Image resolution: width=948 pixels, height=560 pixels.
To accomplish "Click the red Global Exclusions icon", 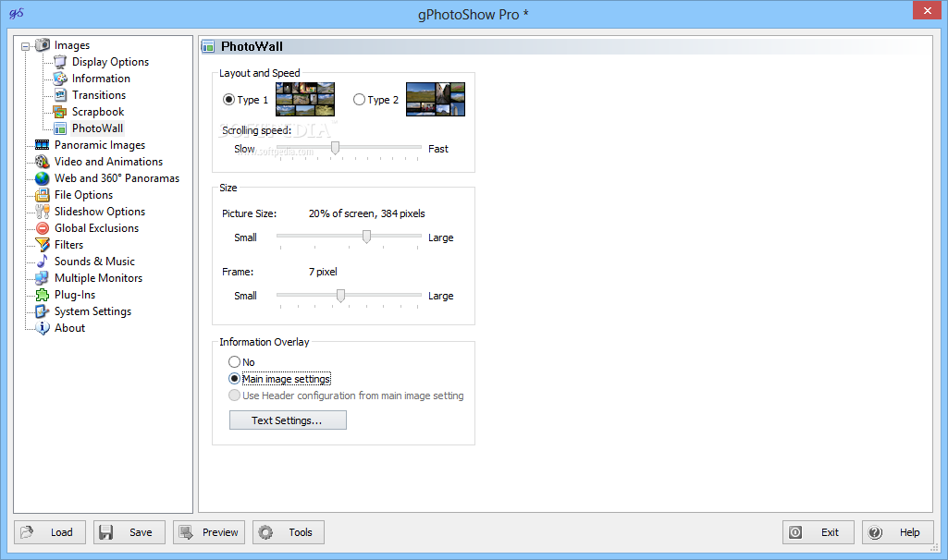I will 43,227.
